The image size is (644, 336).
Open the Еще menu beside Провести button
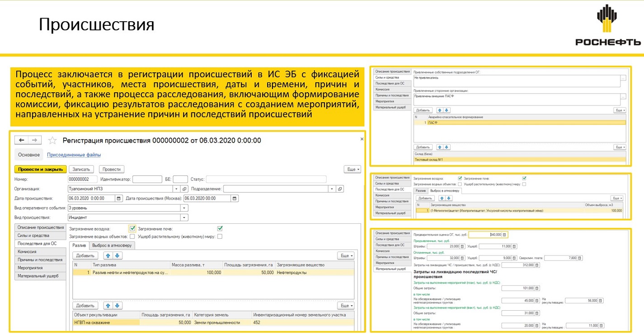(352, 169)
